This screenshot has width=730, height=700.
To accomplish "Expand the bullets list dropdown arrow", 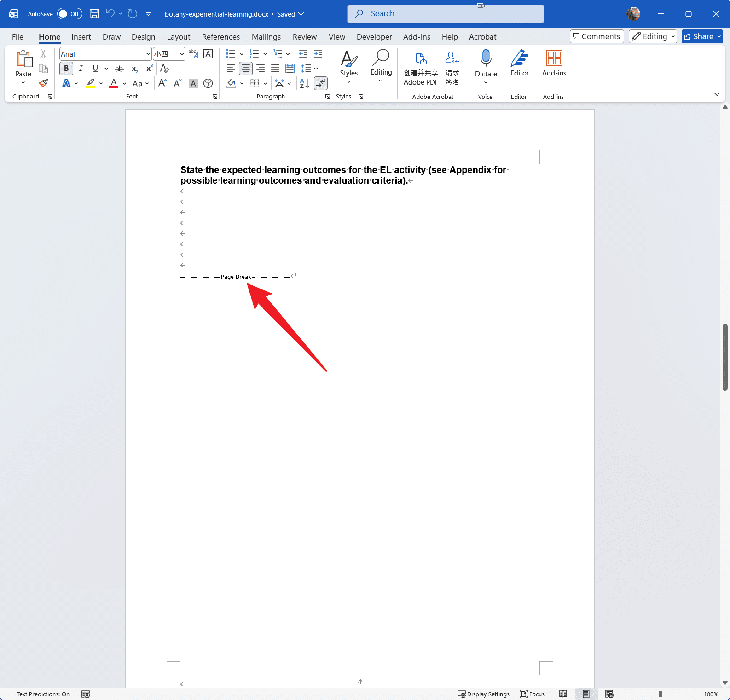I will pyautogui.click(x=242, y=54).
